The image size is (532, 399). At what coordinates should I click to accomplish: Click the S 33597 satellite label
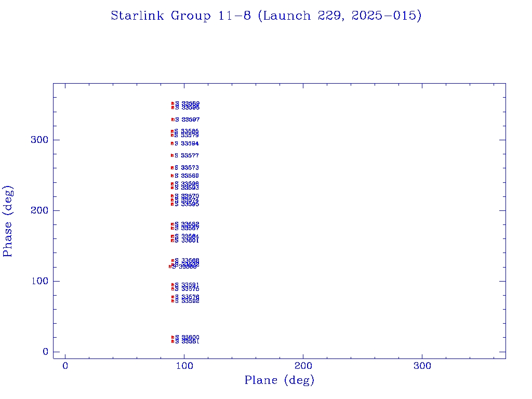(x=187, y=119)
